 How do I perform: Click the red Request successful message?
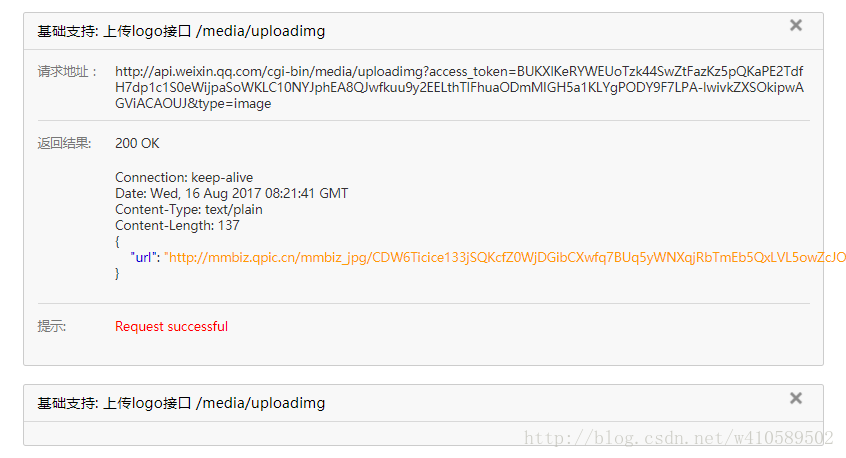(x=171, y=326)
